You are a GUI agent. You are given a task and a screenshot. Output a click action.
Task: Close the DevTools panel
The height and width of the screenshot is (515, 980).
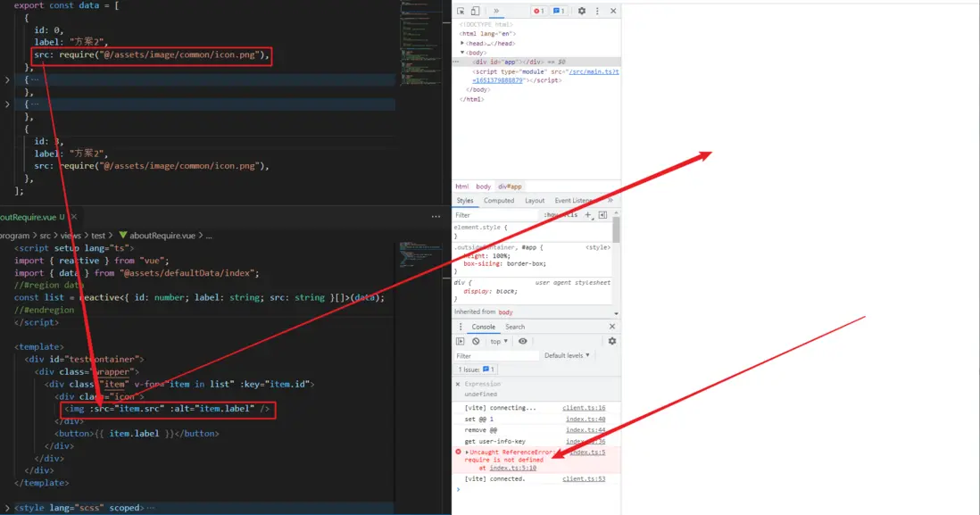(613, 11)
